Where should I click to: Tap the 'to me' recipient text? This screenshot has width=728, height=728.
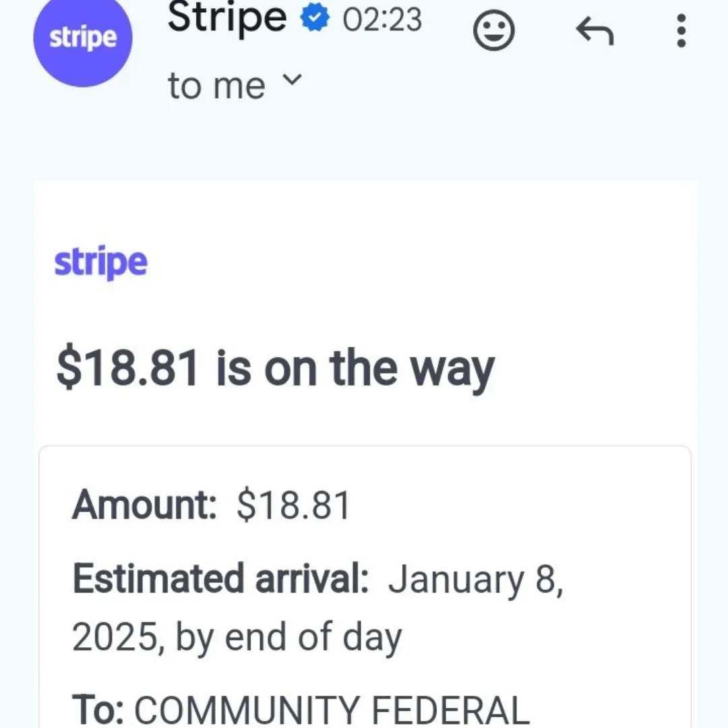(x=216, y=86)
